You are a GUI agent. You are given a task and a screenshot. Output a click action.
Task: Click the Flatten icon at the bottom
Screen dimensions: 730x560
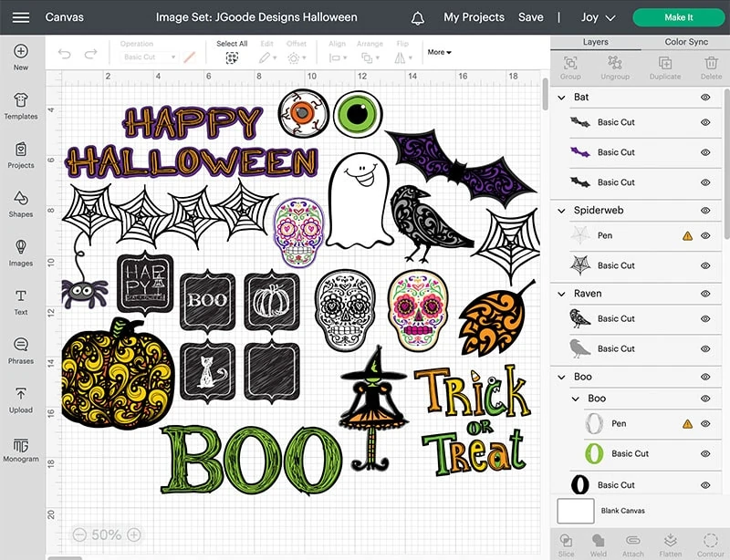coord(670,543)
